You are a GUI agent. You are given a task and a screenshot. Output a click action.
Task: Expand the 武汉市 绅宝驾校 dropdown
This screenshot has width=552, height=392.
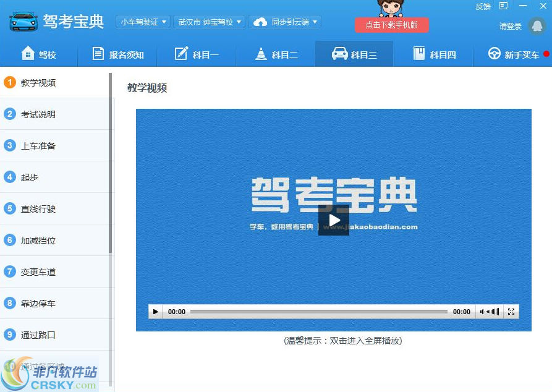coord(210,22)
